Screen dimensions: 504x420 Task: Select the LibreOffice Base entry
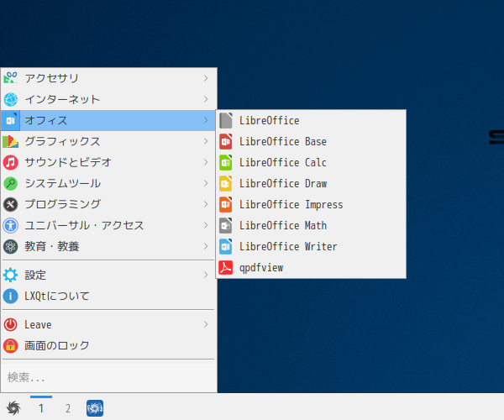[x=311, y=141]
